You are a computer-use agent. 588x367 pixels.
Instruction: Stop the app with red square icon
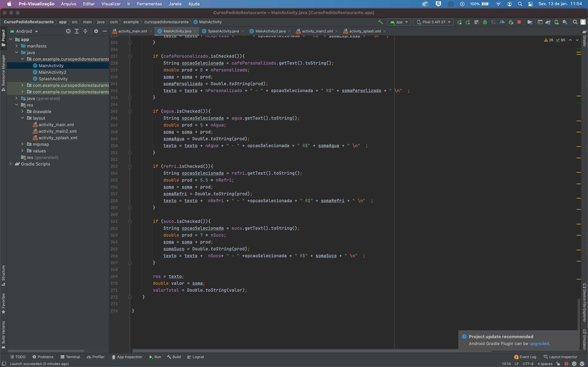(519, 22)
